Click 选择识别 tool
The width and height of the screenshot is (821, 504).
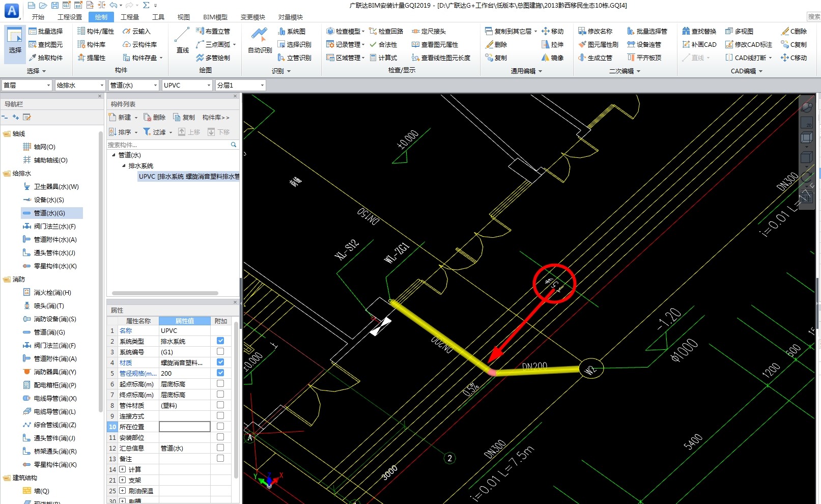click(x=295, y=44)
